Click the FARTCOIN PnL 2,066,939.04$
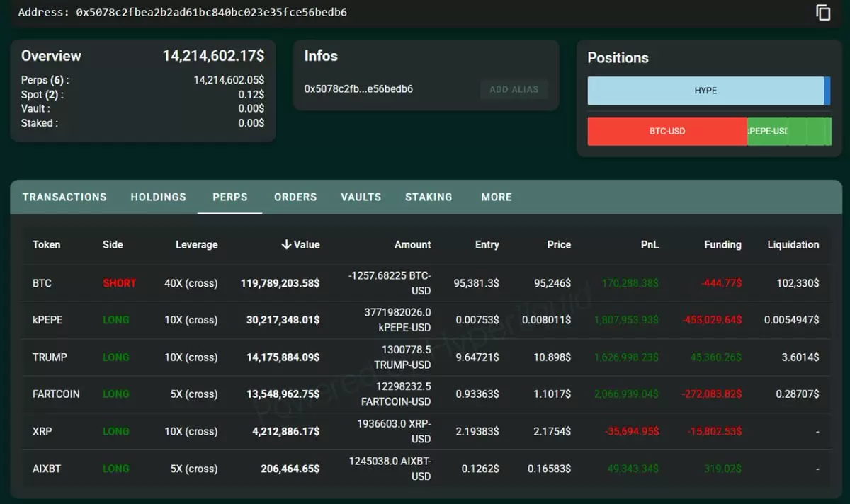Viewport: 850px width, 504px height. pyautogui.click(x=626, y=394)
